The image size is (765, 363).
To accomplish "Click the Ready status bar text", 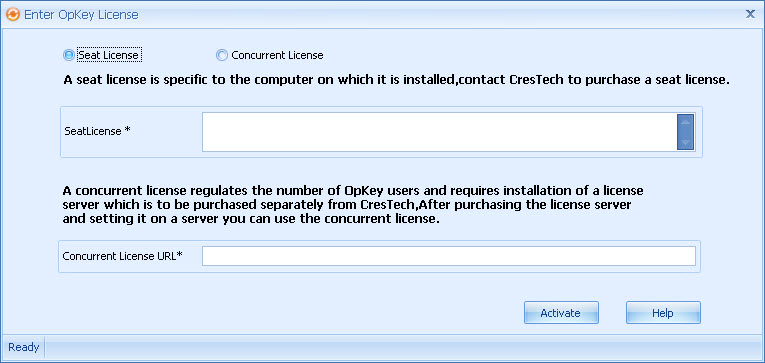I will [23, 347].
